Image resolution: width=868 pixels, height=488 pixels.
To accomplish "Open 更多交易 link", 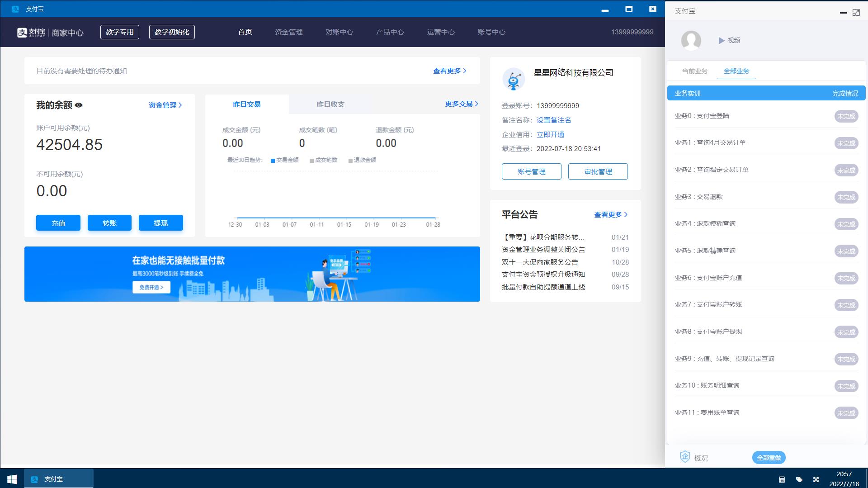I will point(462,104).
